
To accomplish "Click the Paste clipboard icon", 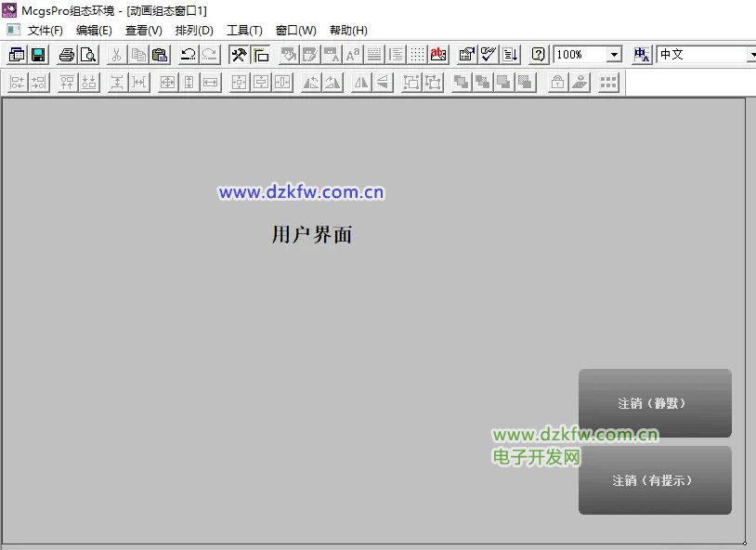I will pos(159,55).
